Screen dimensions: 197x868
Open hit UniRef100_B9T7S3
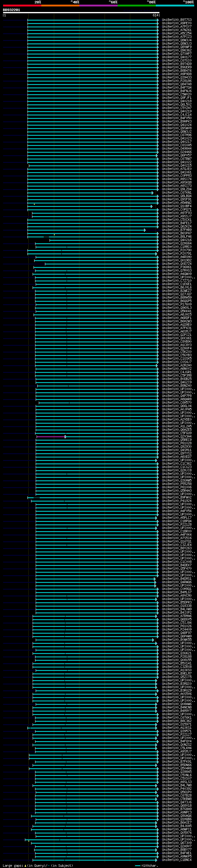(176, 20)
